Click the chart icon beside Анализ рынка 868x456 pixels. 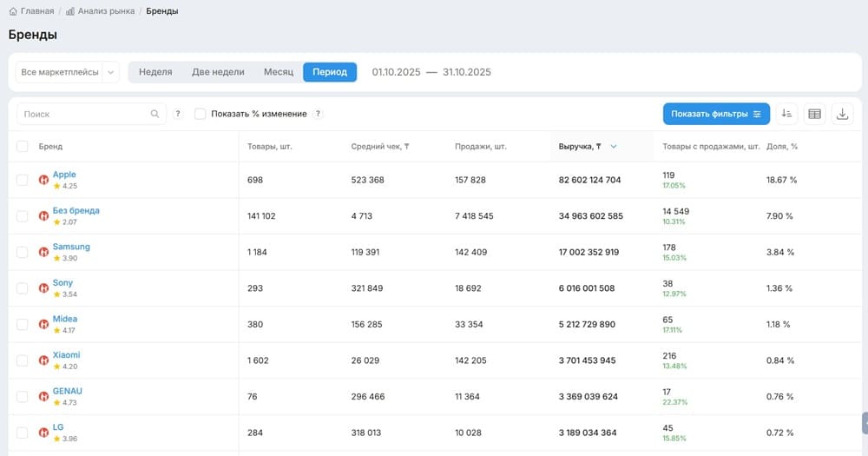[70, 11]
